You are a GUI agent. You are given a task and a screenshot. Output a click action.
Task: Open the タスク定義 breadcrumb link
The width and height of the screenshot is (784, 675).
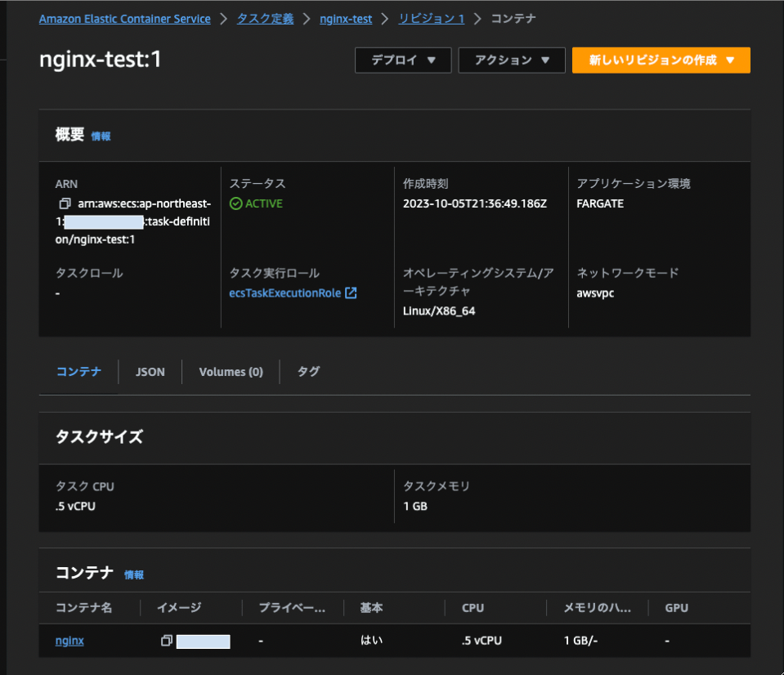tap(265, 19)
